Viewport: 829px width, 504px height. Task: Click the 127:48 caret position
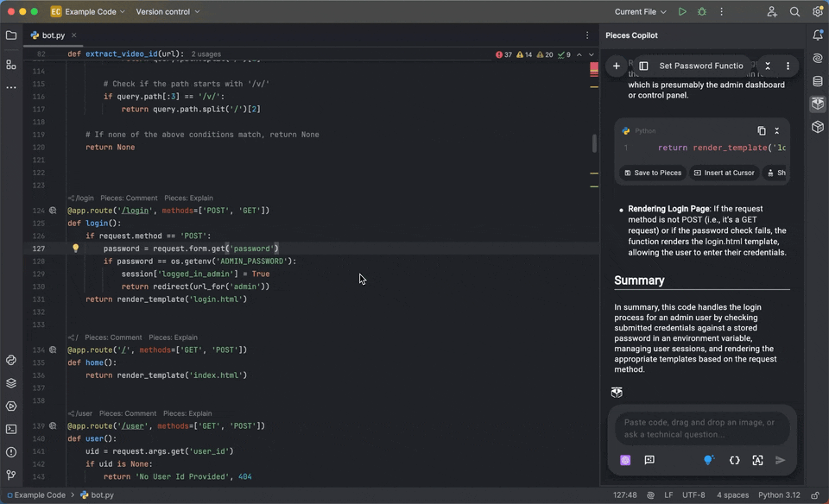pyautogui.click(x=625, y=495)
